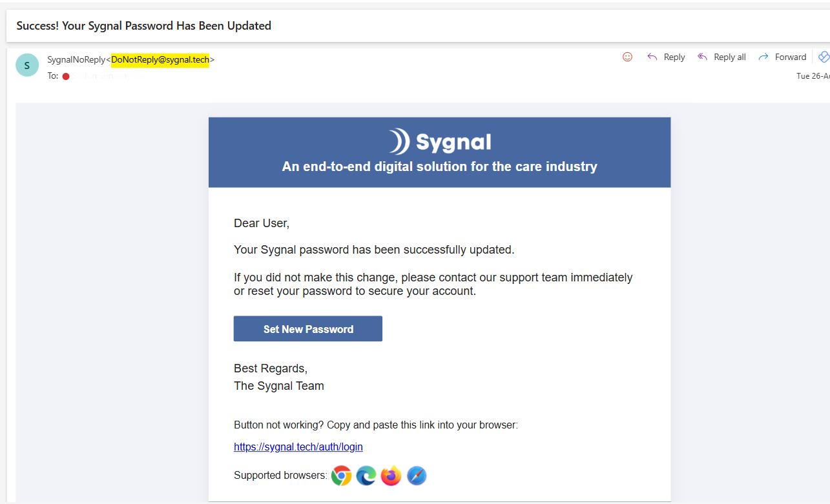Click the Tue 26 date stamp
This screenshot has height=504, width=830.
point(813,76)
